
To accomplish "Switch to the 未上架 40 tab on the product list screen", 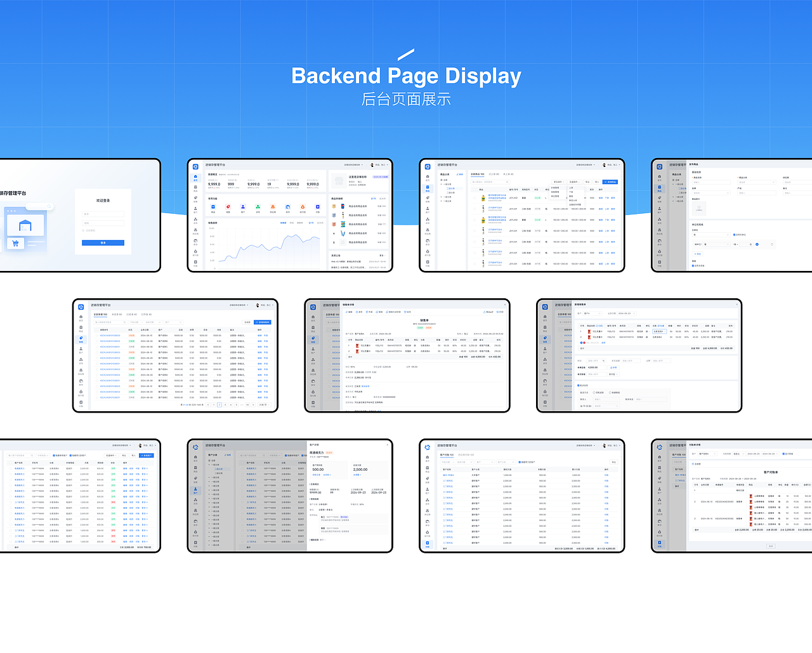I will click(508, 175).
